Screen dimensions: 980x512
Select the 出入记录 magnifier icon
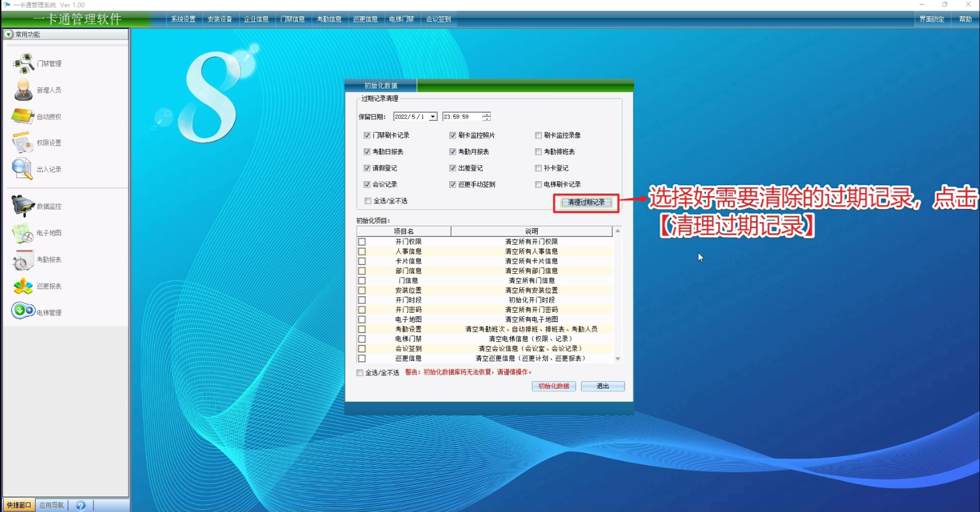pos(22,169)
